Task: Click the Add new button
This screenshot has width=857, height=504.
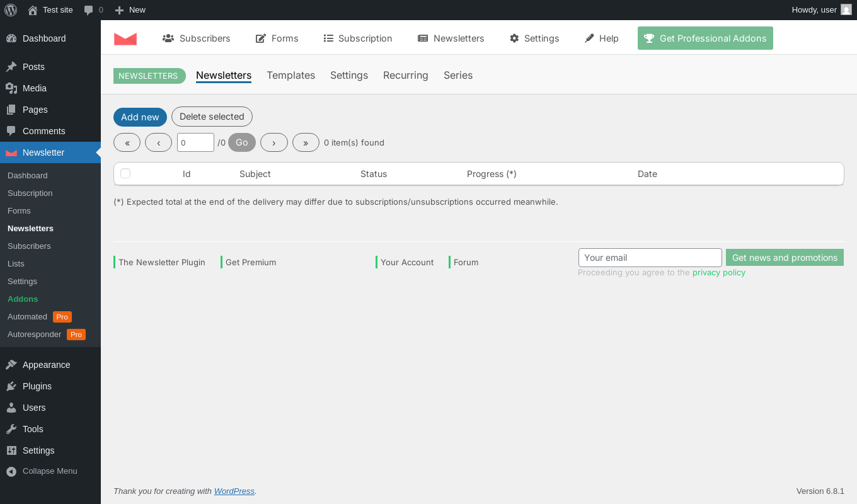Action: [140, 117]
